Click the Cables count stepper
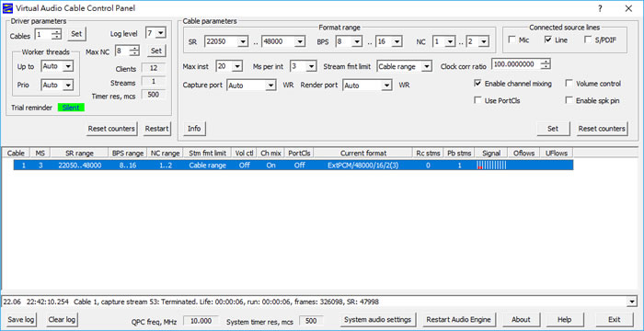The width and height of the screenshot is (644, 331). pyautogui.click(x=57, y=34)
